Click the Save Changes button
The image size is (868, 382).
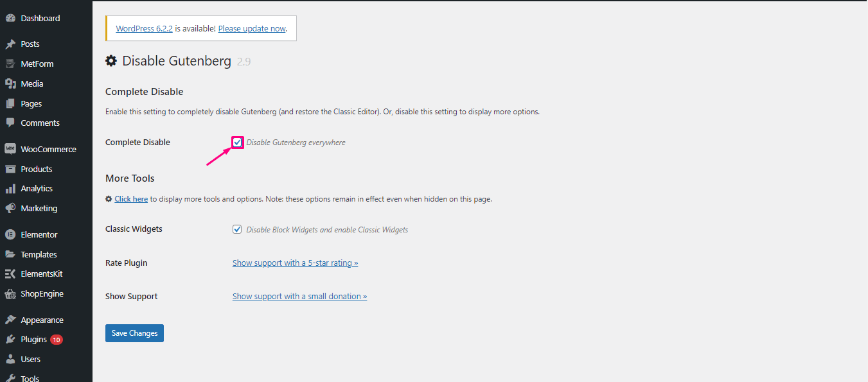tap(134, 333)
